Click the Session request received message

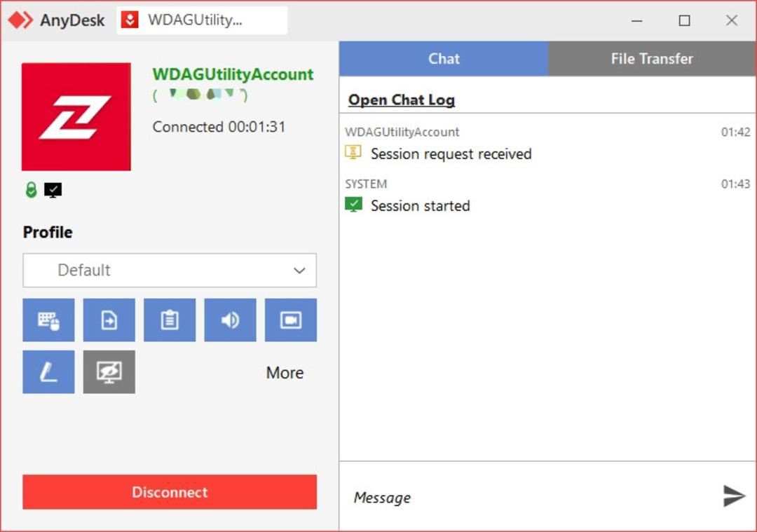(x=451, y=154)
